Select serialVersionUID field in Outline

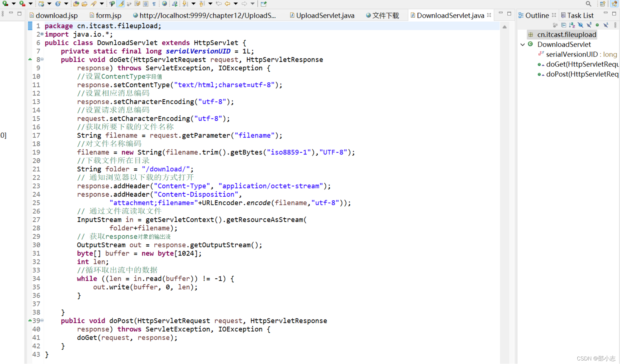pyautogui.click(x=577, y=55)
